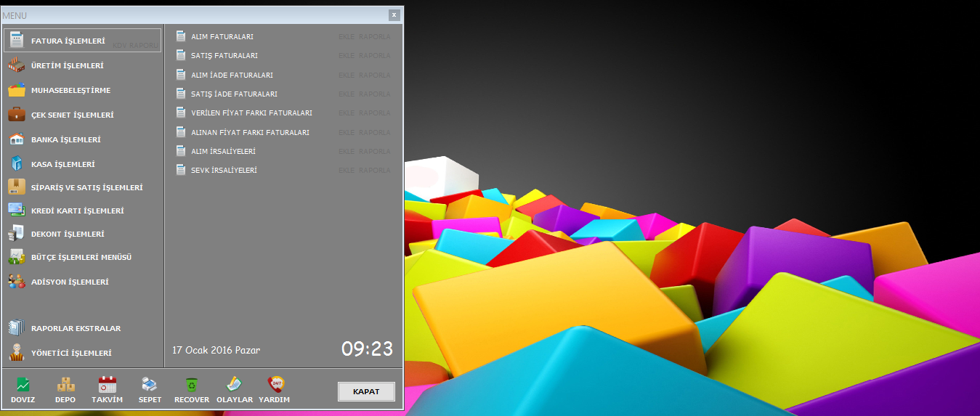Screen dimensions: 980x416
Task: Click the DEPO warehouse icon
Action: 65,385
